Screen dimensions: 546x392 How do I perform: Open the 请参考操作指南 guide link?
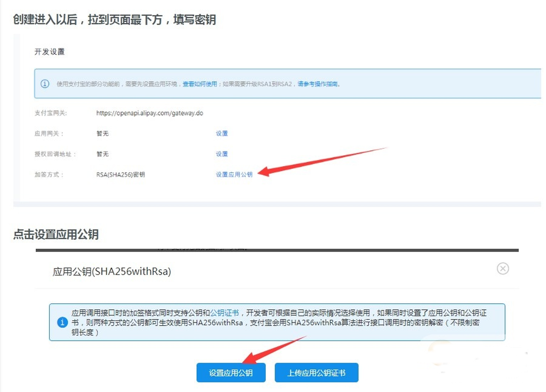(317, 84)
